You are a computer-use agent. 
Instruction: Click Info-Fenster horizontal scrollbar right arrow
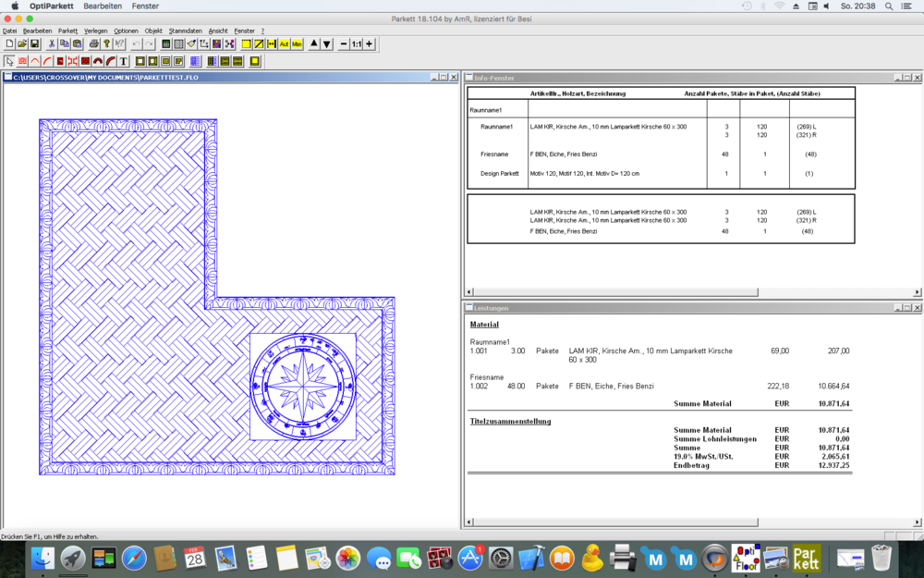coord(917,292)
